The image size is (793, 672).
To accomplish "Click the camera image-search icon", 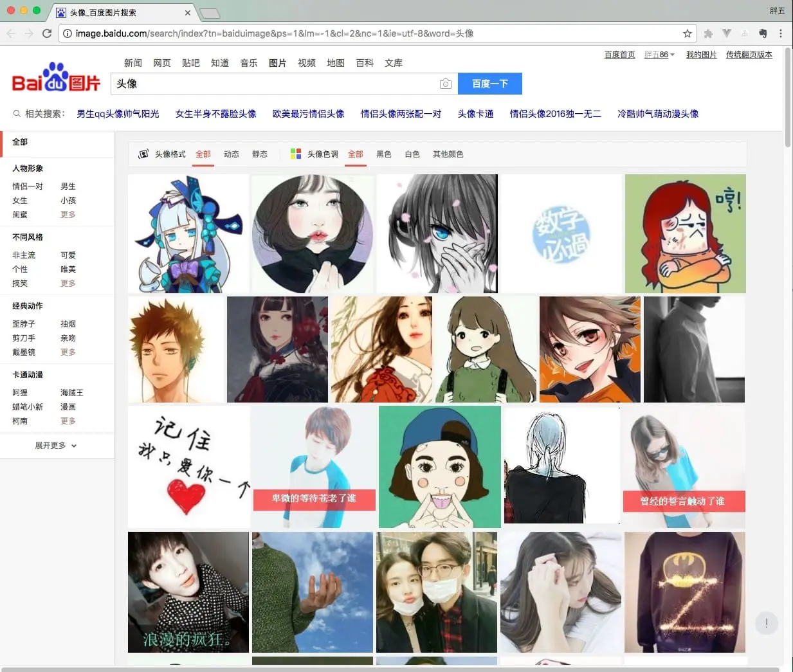I will point(445,84).
